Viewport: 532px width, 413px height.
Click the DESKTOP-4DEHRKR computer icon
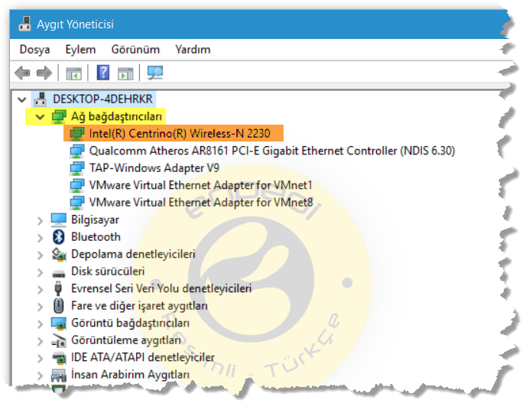(41, 99)
